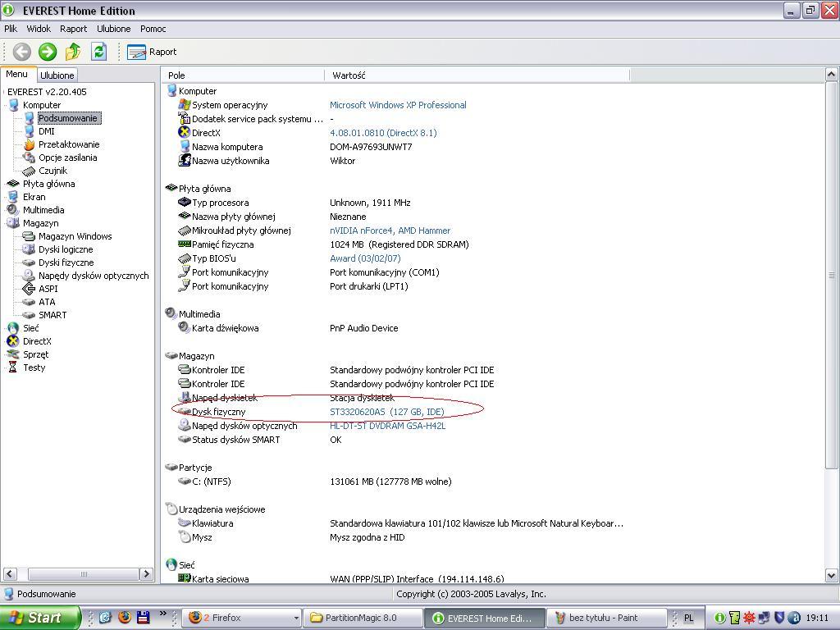Open the nVIDIA nForce4, AMD Hammer link
Viewport: 840px width, 630px height.
390,231
